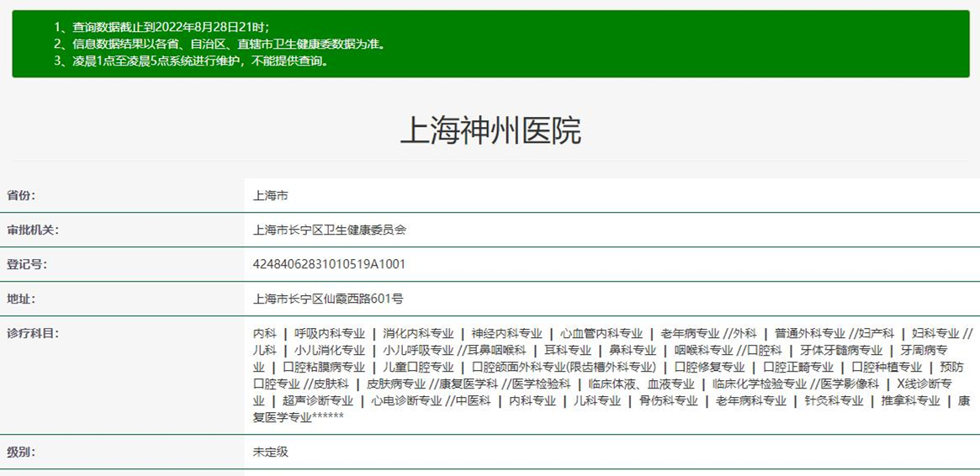Click 临床化学检验专业 entry
980x476 pixels.
coord(760,383)
